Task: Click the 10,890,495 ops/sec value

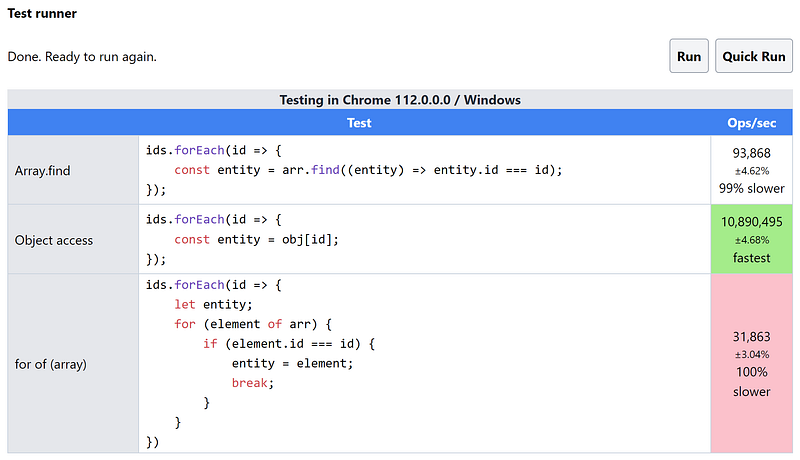Action: pyautogui.click(x=752, y=222)
